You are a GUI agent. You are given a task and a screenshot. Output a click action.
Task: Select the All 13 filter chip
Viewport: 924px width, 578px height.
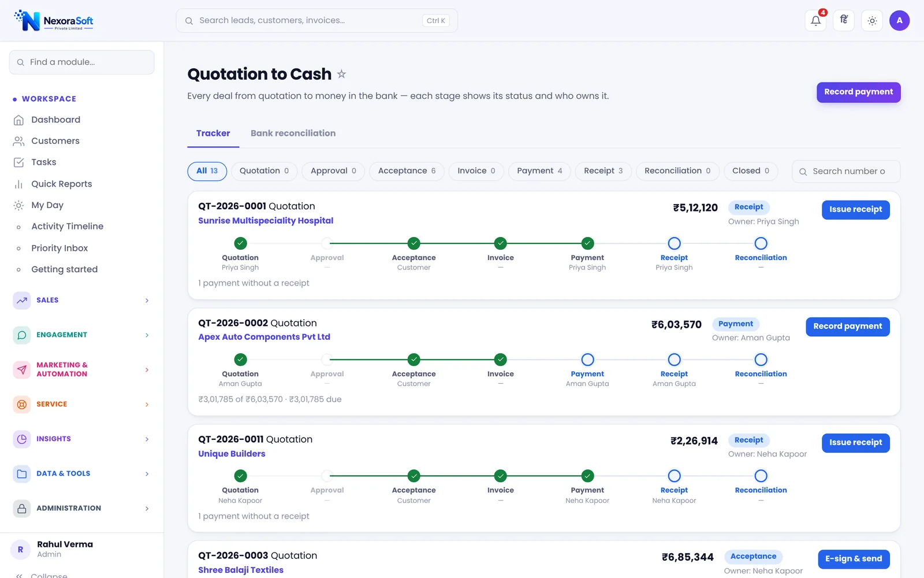[x=207, y=171]
